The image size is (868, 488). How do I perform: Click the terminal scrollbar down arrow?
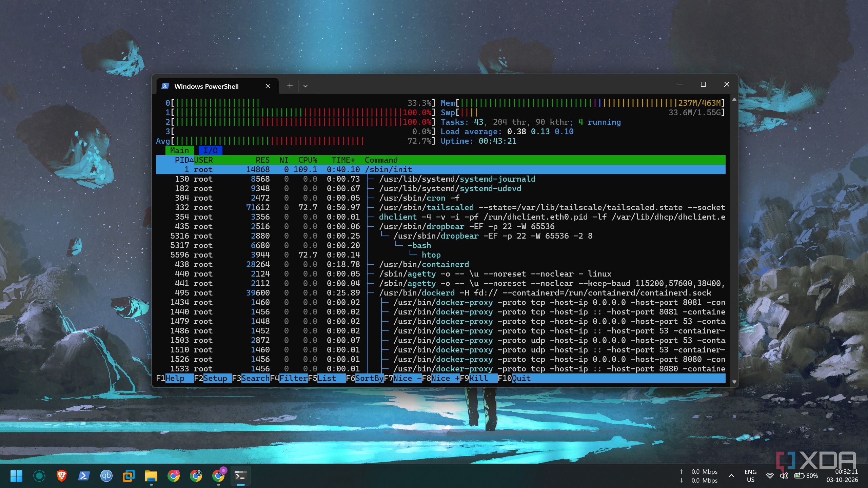pyautogui.click(x=734, y=382)
